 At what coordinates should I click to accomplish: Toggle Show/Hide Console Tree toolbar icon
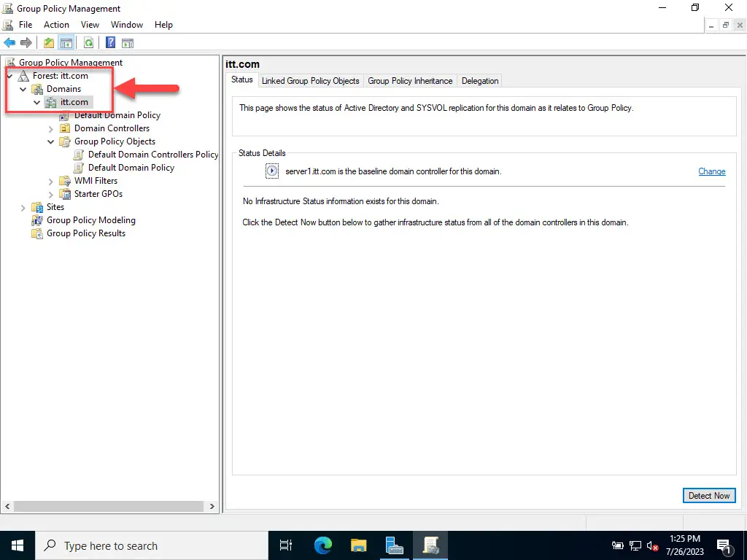click(66, 43)
